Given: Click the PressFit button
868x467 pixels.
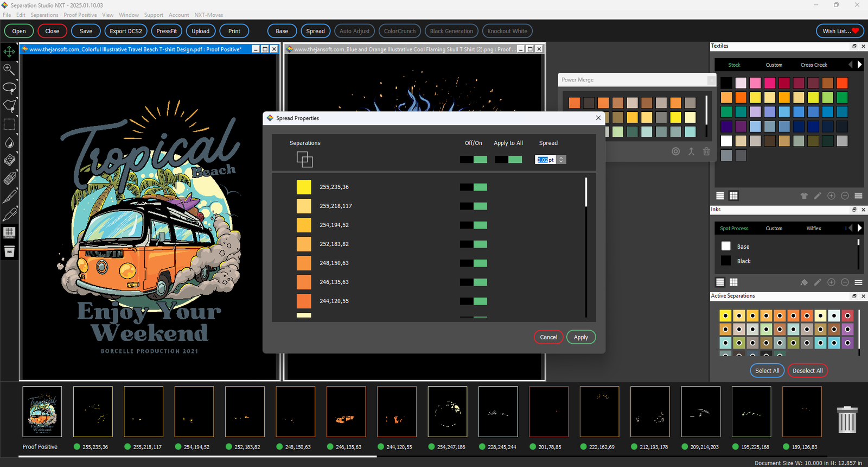Looking at the screenshot, I should coord(167,31).
